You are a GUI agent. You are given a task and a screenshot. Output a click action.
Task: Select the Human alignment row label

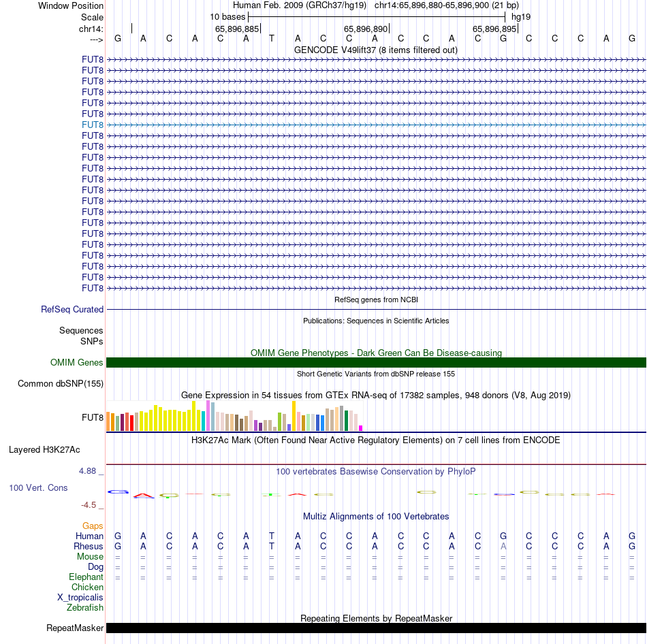pos(89,536)
